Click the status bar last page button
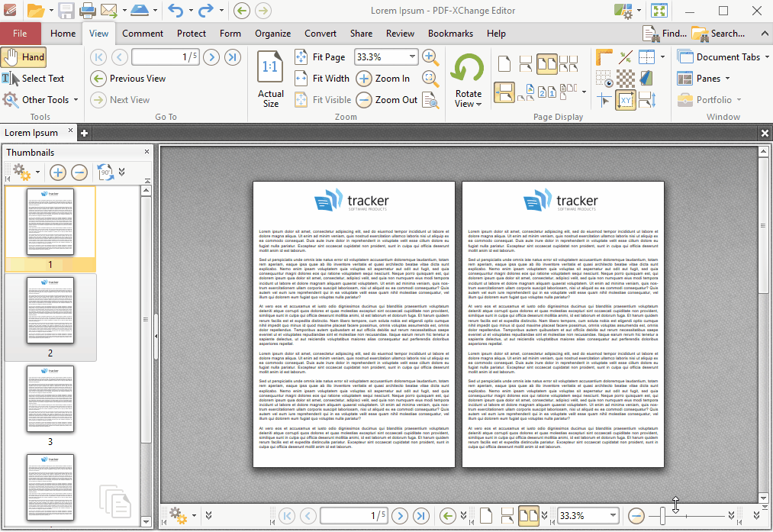The image size is (773, 532). (x=421, y=516)
